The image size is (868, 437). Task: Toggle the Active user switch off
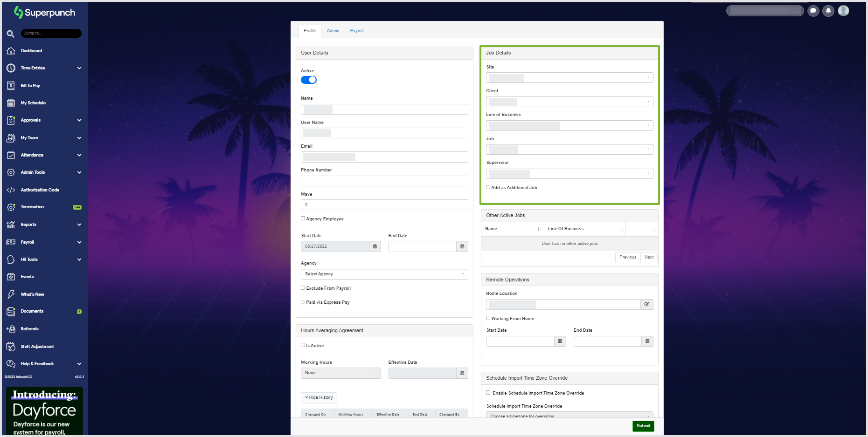(x=308, y=80)
